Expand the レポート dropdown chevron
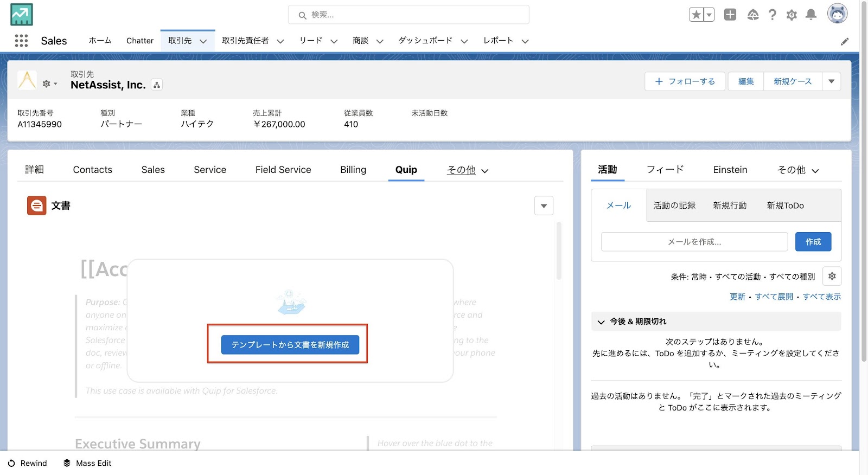This screenshot has height=475, width=868. [525, 41]
